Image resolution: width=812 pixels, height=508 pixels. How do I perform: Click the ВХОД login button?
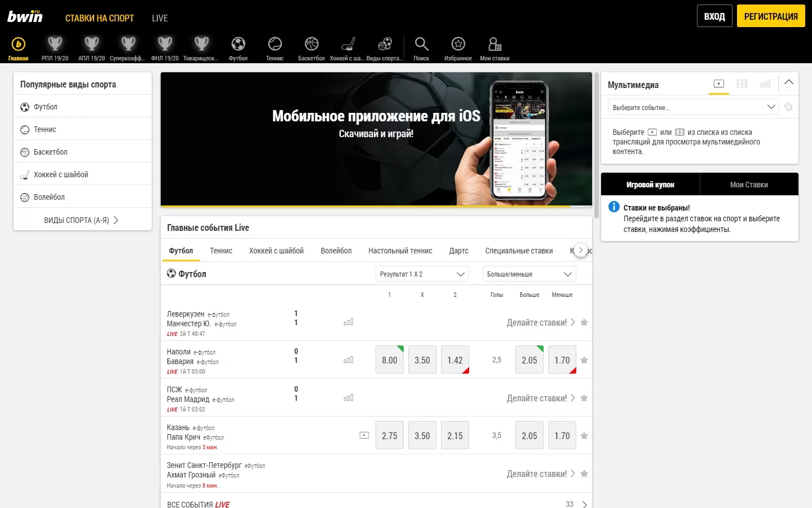[714, 16]
